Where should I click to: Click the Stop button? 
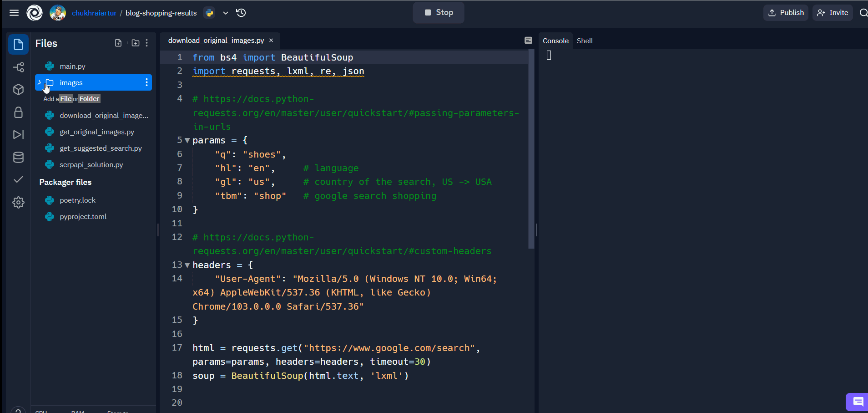pos(439,13)
